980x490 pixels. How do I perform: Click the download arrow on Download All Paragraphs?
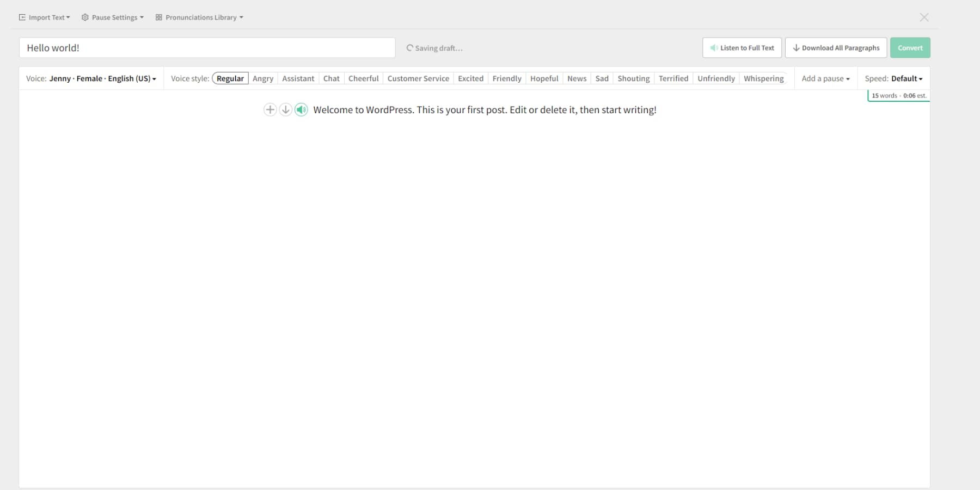click(797, 47)
